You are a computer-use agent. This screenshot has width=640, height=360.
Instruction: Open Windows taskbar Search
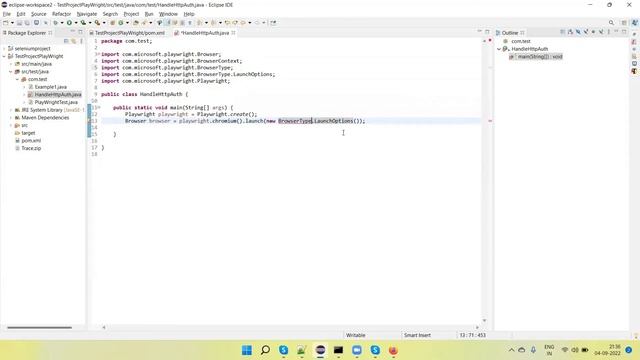pyautogui.click(x=265, y=350)
